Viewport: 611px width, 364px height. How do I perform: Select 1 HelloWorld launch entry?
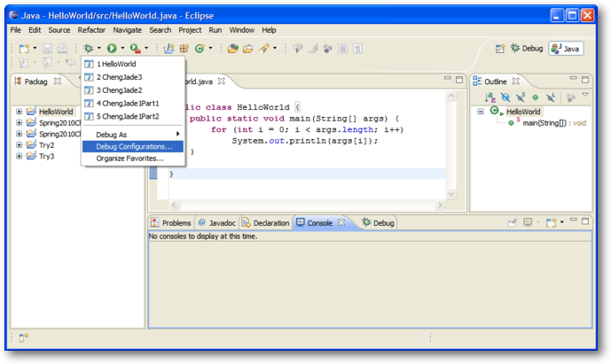[x=133, y=64]
